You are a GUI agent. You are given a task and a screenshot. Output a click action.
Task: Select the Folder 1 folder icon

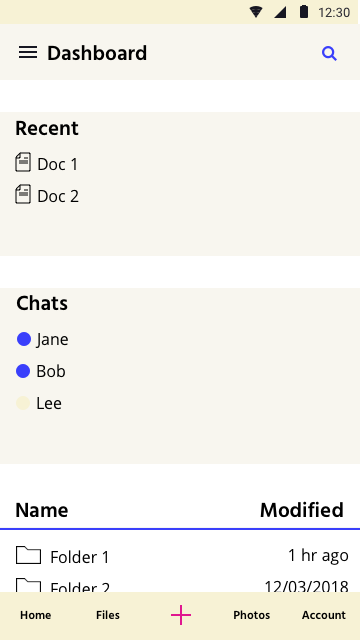(29, 555)
